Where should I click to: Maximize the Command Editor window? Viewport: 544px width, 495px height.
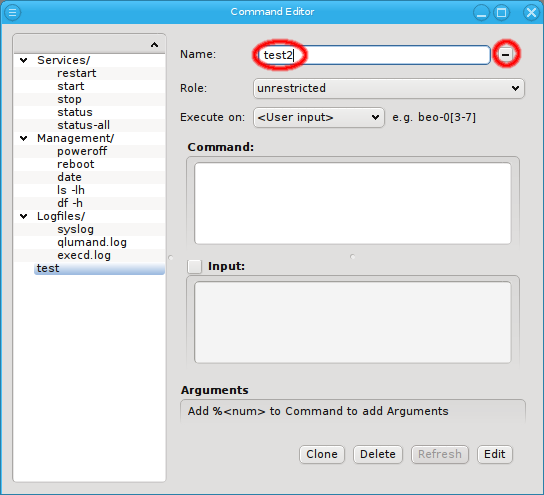pyautogui.click(x=502, y=13)
